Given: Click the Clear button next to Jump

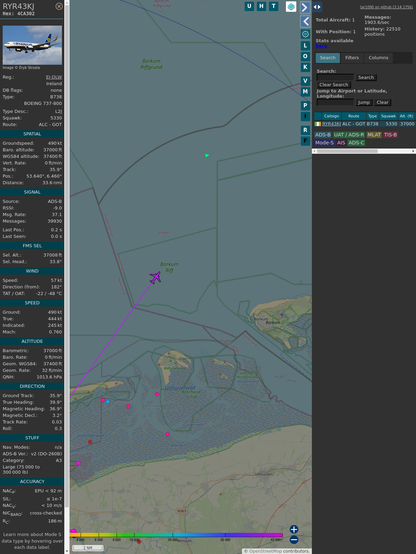Looking at the screenshot, I should (382, 102).
